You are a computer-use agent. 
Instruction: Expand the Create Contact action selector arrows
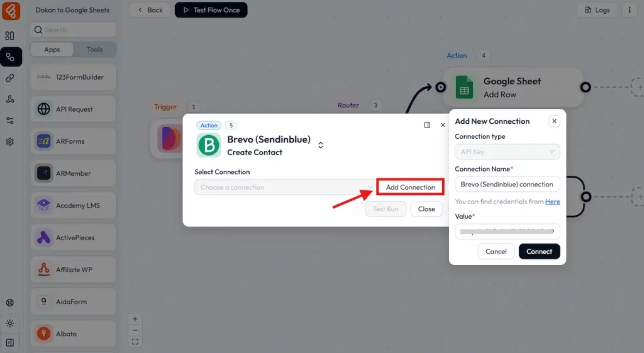click(x=321, y=145)
